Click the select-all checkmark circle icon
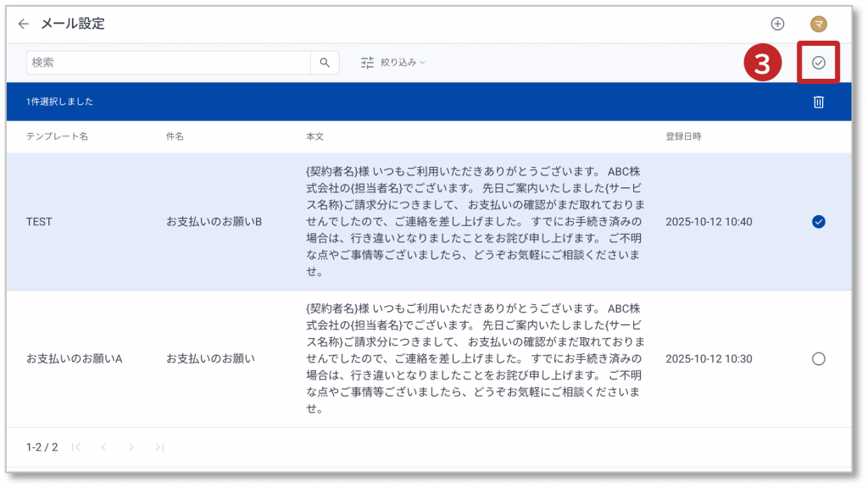 pyautogui.click(x=818, y=63)
